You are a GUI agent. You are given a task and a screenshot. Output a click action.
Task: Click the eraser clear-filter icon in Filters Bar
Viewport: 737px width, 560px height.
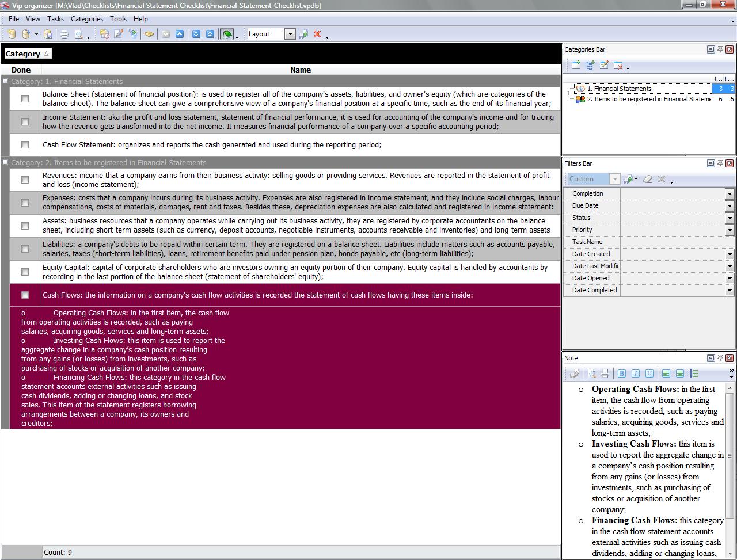[648, 179]
